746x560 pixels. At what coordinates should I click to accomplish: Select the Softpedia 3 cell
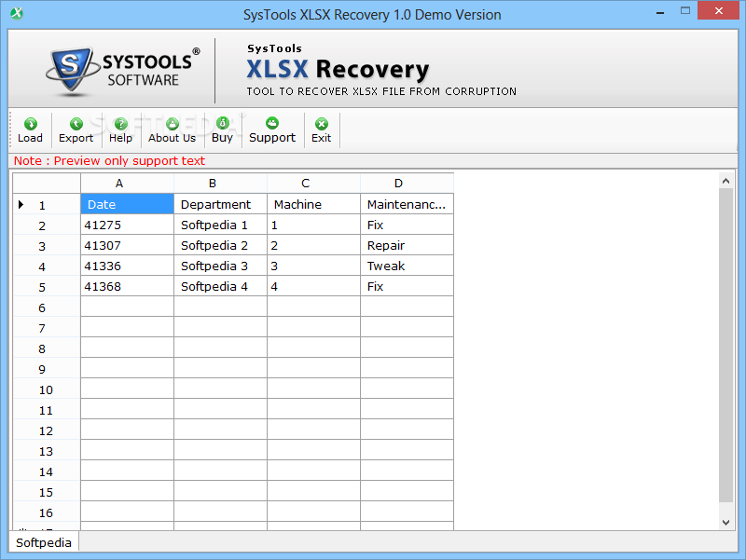(220, 266)
